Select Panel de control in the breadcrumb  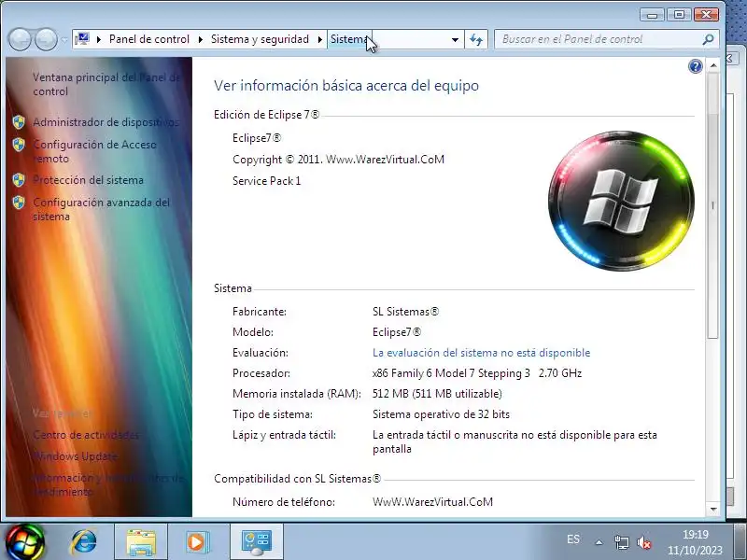[149, 39]
